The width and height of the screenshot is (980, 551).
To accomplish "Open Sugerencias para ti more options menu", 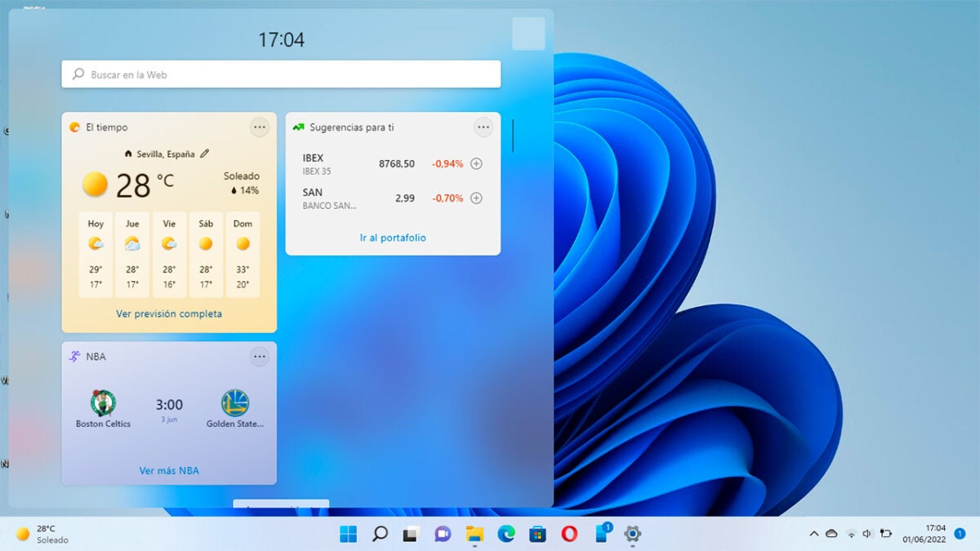I will [x=483, y=127].
